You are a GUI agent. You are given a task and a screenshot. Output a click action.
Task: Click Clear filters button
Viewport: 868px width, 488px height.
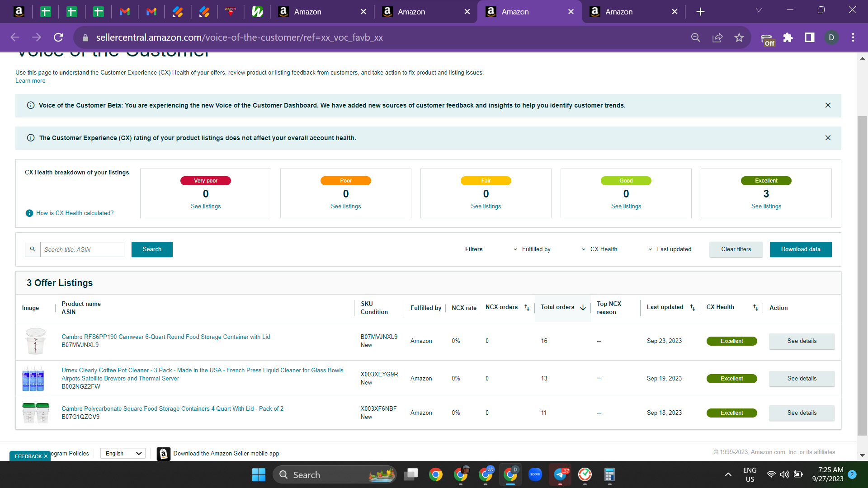(736, 249)
